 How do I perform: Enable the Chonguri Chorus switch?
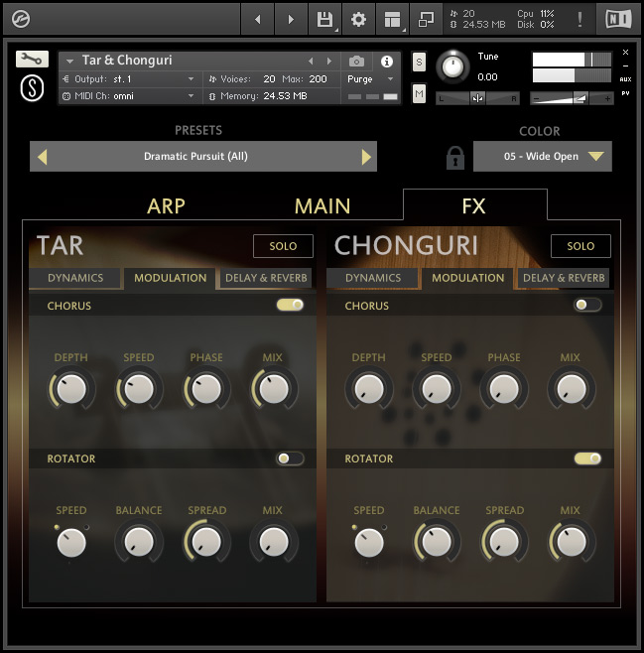[x=587, y=305]
